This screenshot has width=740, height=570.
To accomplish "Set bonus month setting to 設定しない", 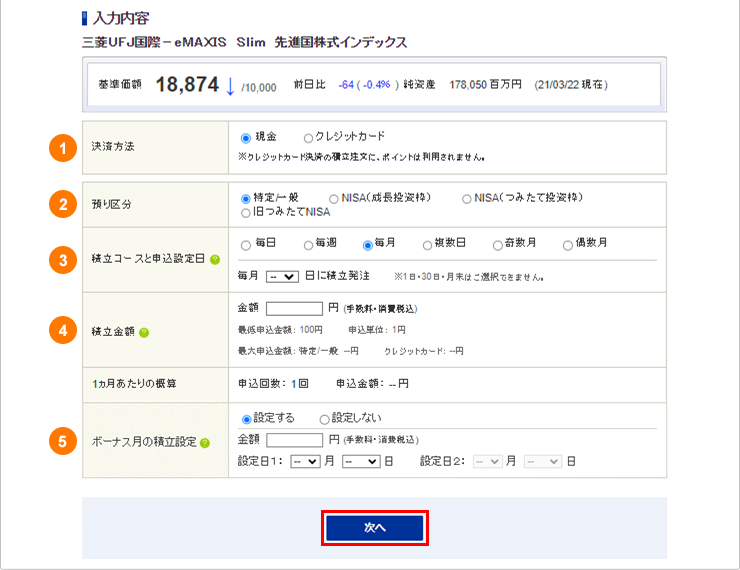I will [324, 418].
